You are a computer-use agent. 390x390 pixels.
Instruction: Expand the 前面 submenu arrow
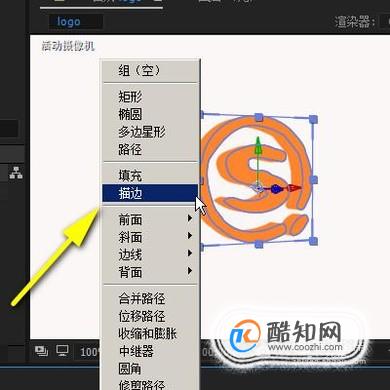(190, 218)
